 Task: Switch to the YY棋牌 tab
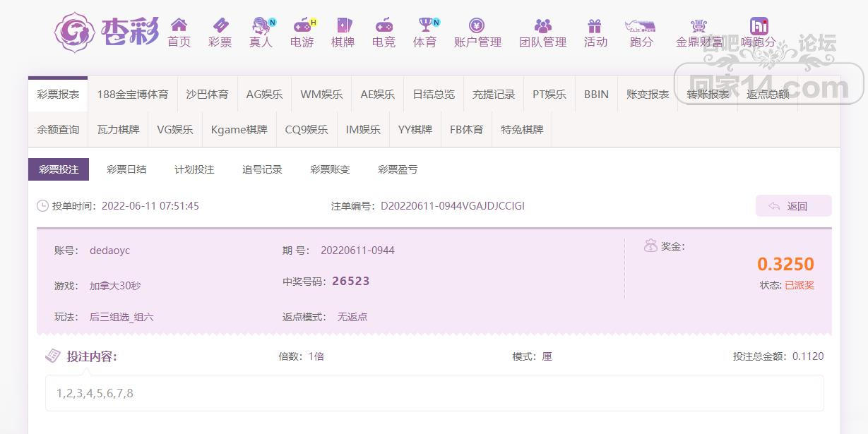(415, 130)
